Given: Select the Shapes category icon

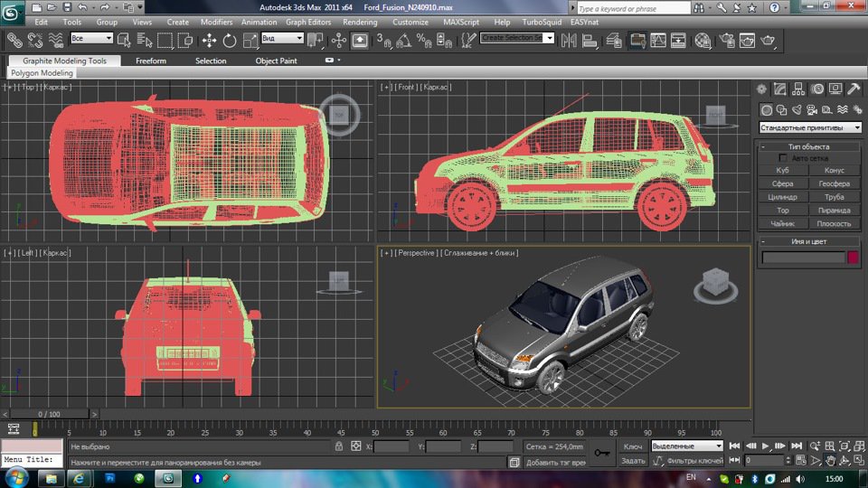Looking at the screenshot, I should pos(781,109).
